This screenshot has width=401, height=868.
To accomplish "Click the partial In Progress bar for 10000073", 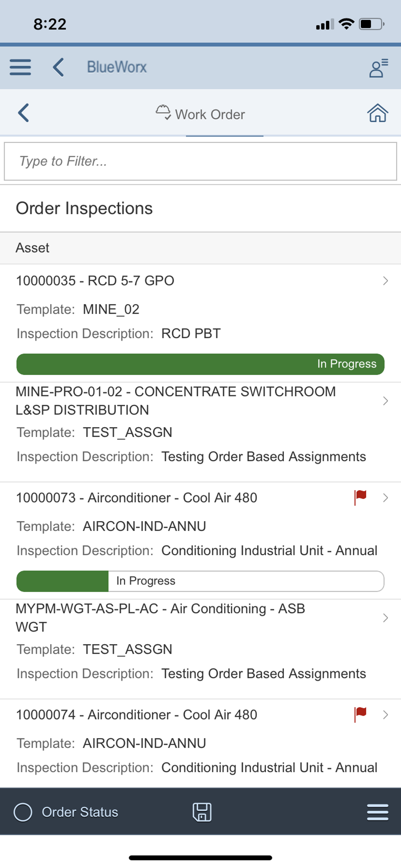I will click(200, 581).
